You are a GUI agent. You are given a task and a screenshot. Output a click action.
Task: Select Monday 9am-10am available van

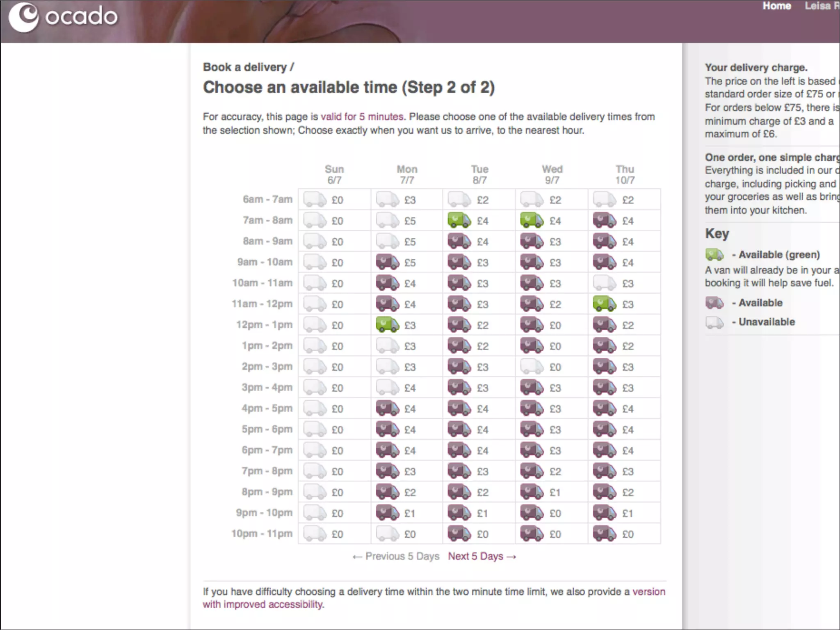coord(387,262)
